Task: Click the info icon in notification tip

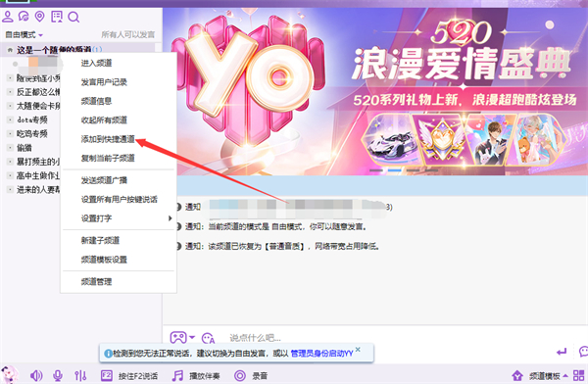Action: (x=108, y=354)
